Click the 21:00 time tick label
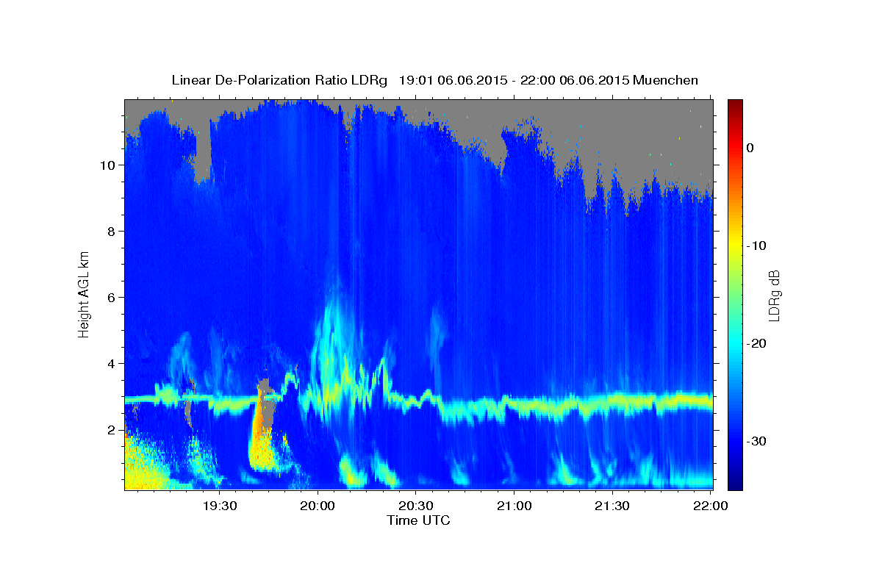 (514, 506)
